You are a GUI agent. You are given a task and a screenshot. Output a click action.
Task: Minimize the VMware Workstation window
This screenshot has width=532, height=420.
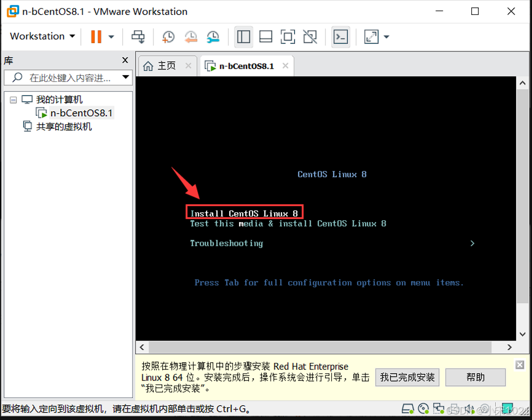point(439,11)
